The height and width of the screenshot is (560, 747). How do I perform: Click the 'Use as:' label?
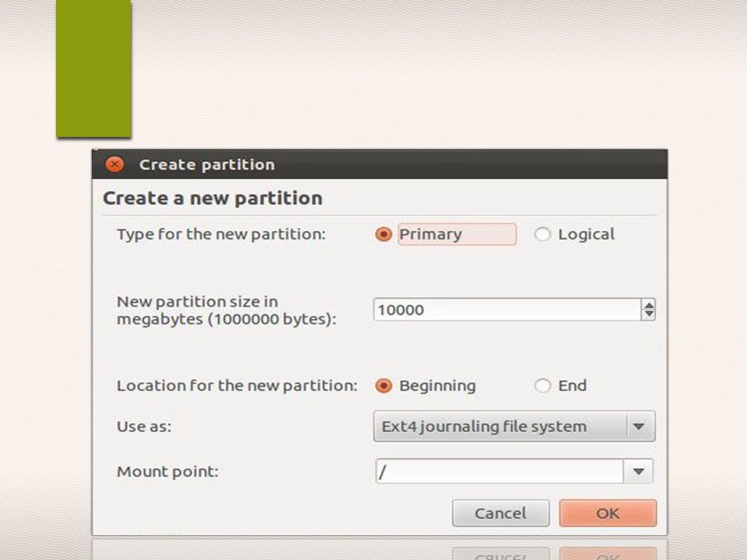pyautogui.click(x=144, y=427)
